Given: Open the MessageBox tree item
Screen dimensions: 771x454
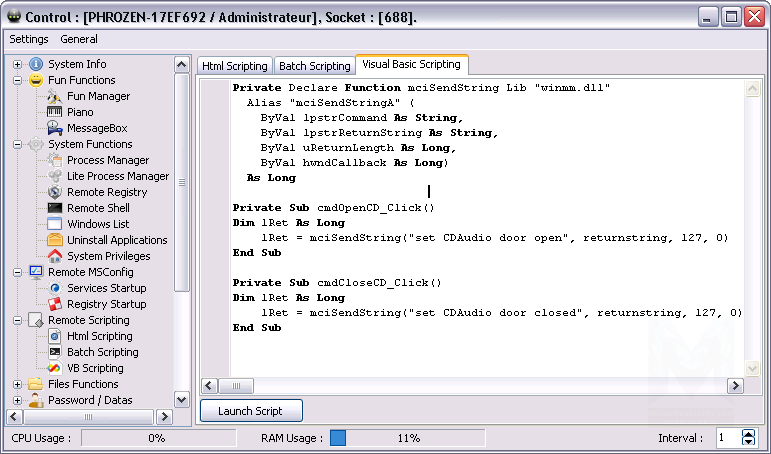Looking at the screenshot, I should [97, 128].
